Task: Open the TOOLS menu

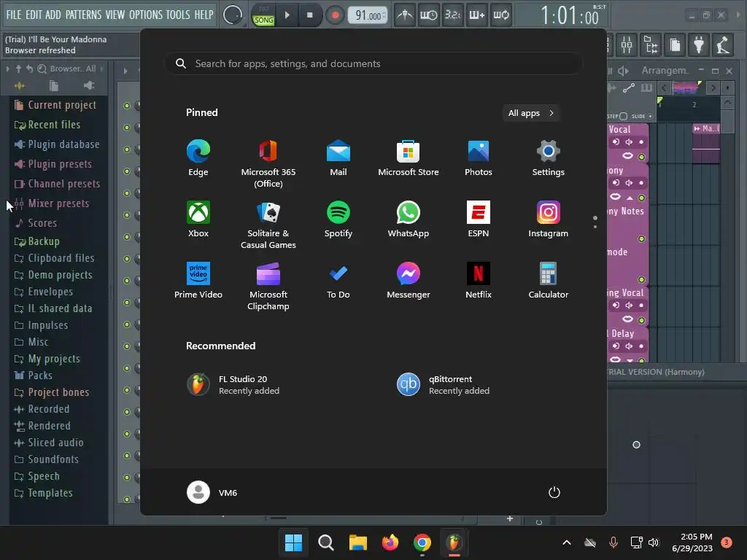Action: point(178,15)
